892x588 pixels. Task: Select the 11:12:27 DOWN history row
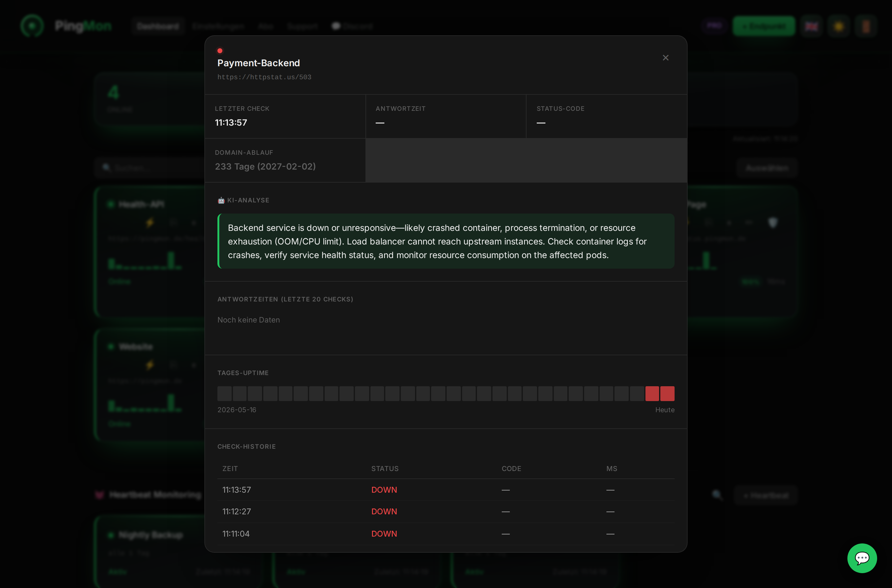[x=446, y=512]
